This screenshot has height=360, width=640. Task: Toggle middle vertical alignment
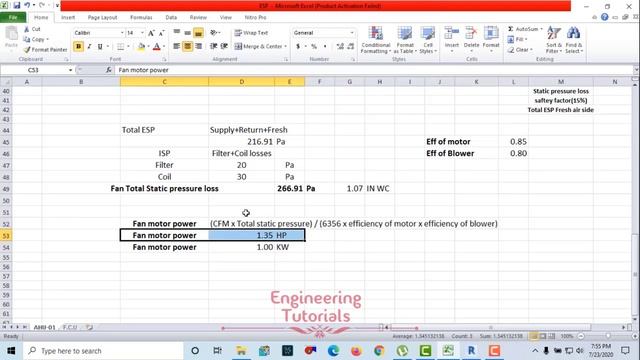187,33
